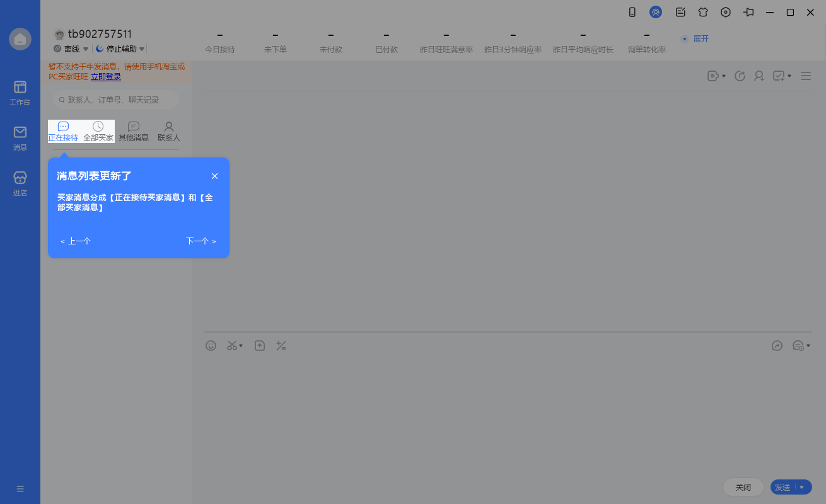Open the 工作台 workbench sidebar icon
The image size is (826, 504).
20,92
